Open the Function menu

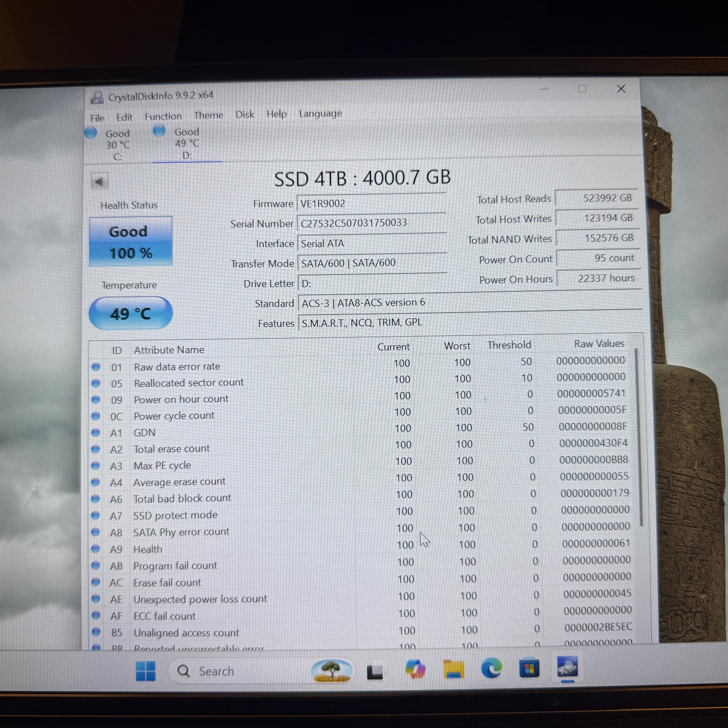(163, 117)
